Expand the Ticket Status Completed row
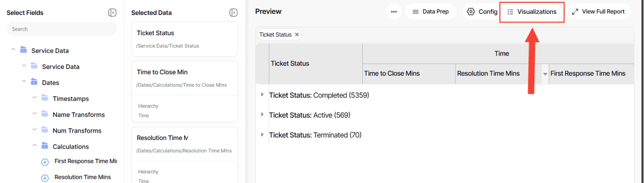This screenshot has height=183, width=644. 262,94
